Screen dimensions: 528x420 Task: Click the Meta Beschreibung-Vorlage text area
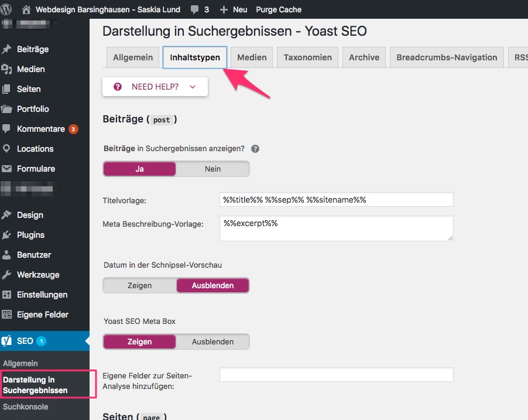[x=336, y=228]
